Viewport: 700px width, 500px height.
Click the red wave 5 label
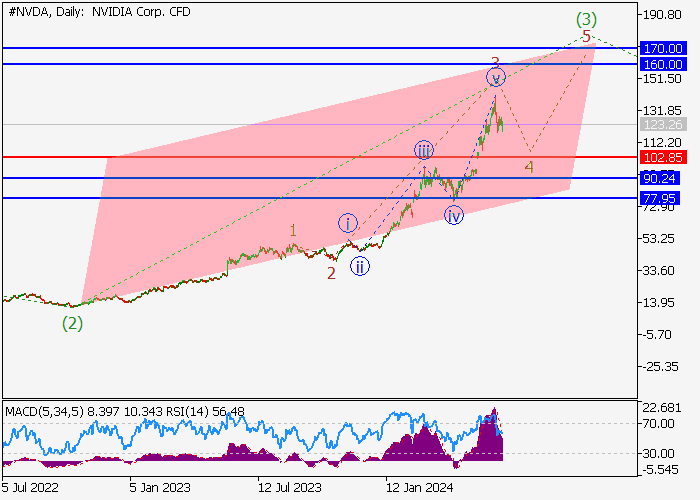pyautogui.click(x=586, y=37)
